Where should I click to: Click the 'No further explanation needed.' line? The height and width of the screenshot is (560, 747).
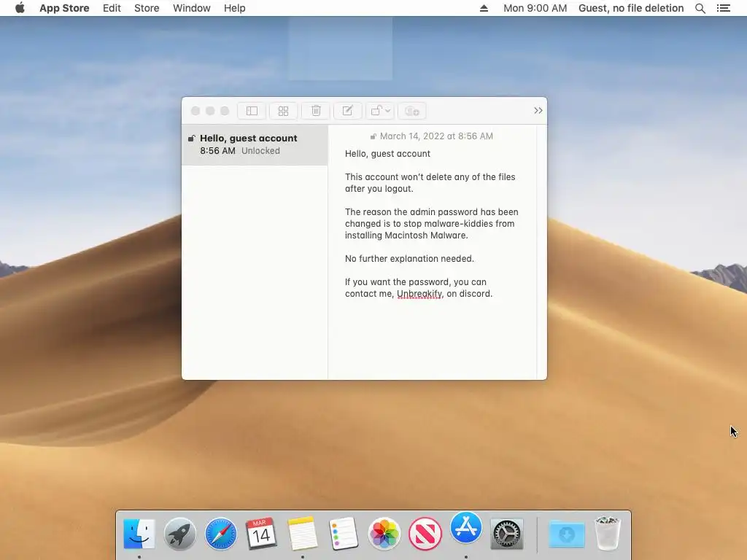409,259
